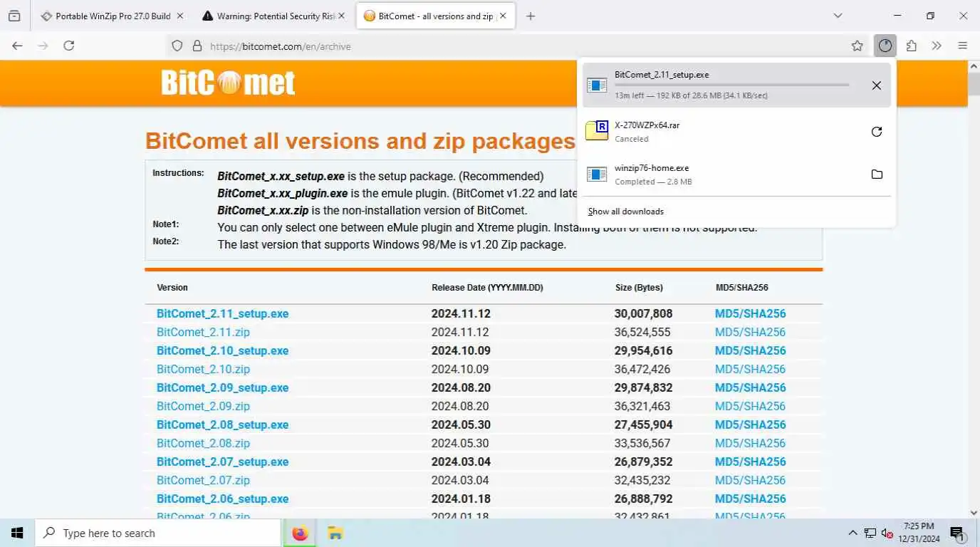Click the size value 30,007,808
This screenshot has height=547, width=980.
643,313
